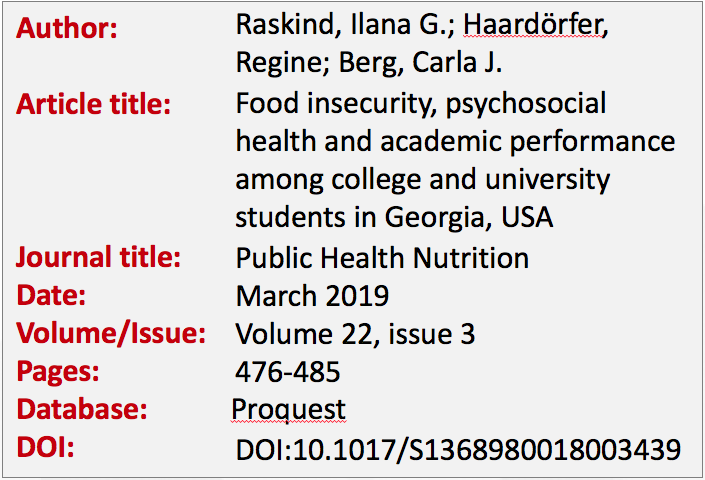This screenshot has height=480, width=705.
Task: Click the red DOI label
Action: pyautogui.click(x=45, y=448)
